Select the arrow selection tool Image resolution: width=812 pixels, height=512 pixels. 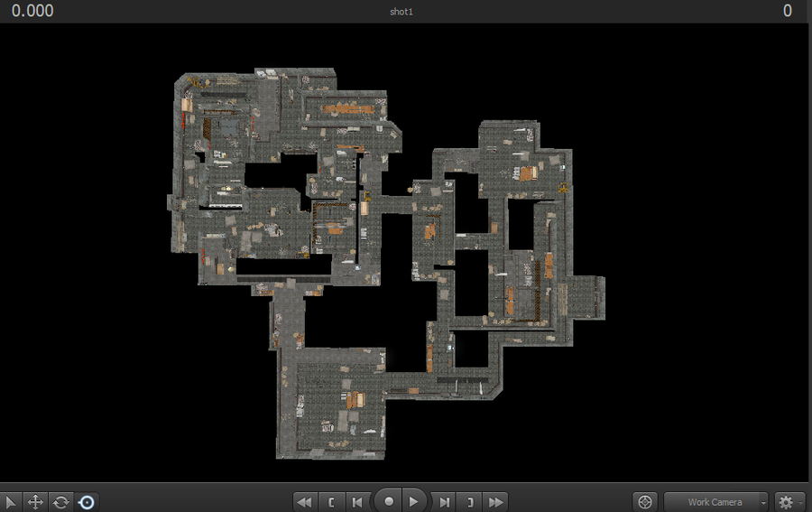[x=11, y=501]
